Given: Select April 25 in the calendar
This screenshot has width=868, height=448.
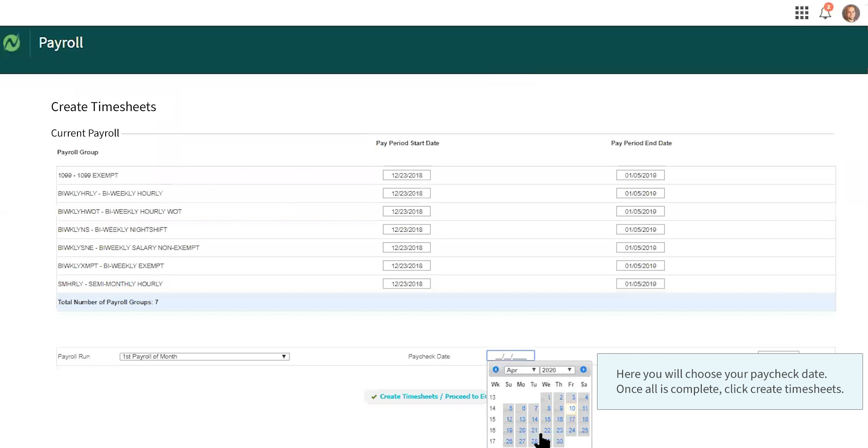Looking at the screenshot, I should (x=584, y=430).
